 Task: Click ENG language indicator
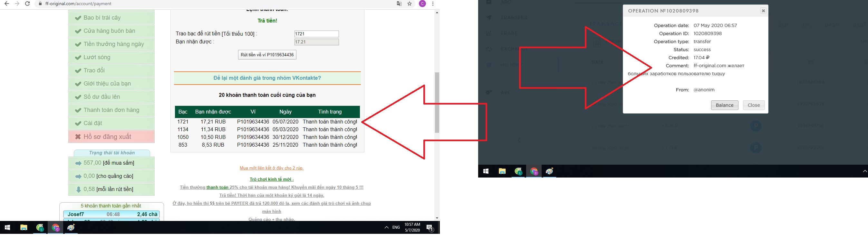[396, 228]
